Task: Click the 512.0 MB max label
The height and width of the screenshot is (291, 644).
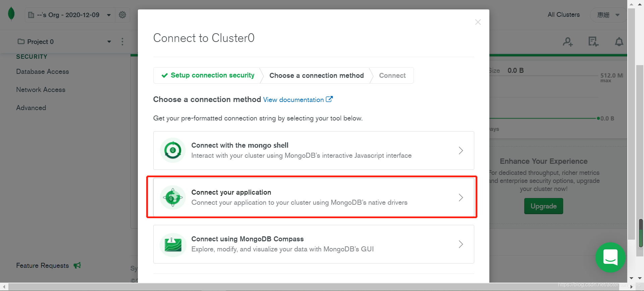Action: pyautogui.click(x=611, y=78)
